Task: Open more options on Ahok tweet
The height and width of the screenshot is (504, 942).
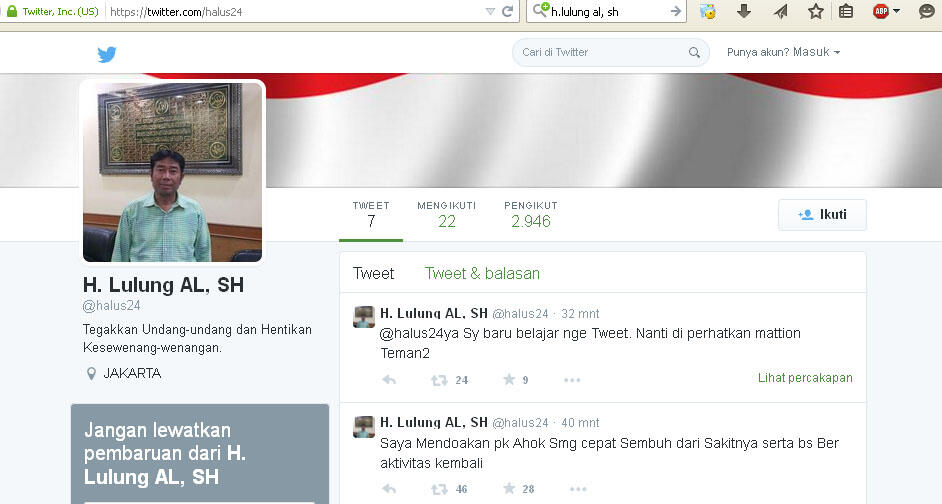Action: [x=578, y=489]
